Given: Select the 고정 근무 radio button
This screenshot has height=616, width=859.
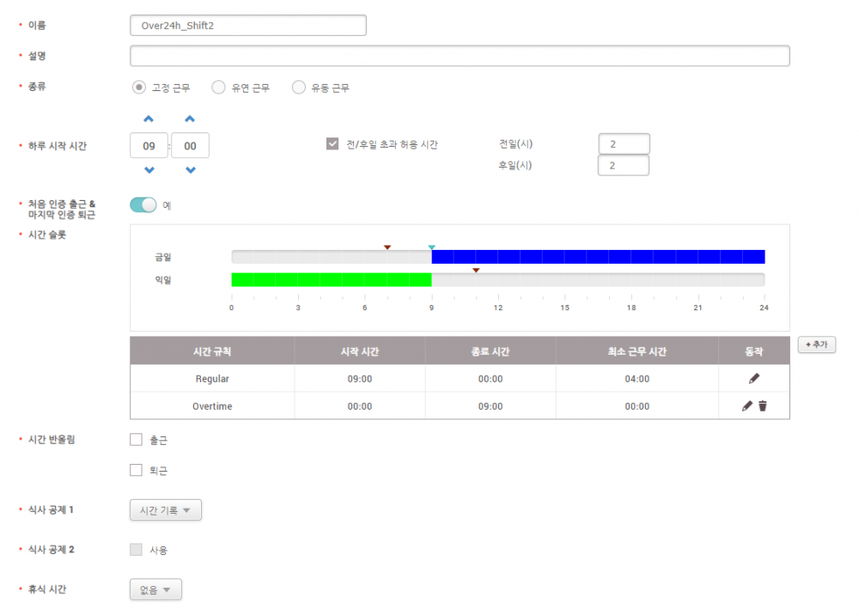Looking at the screenshot, I should [x=138, y=88].
